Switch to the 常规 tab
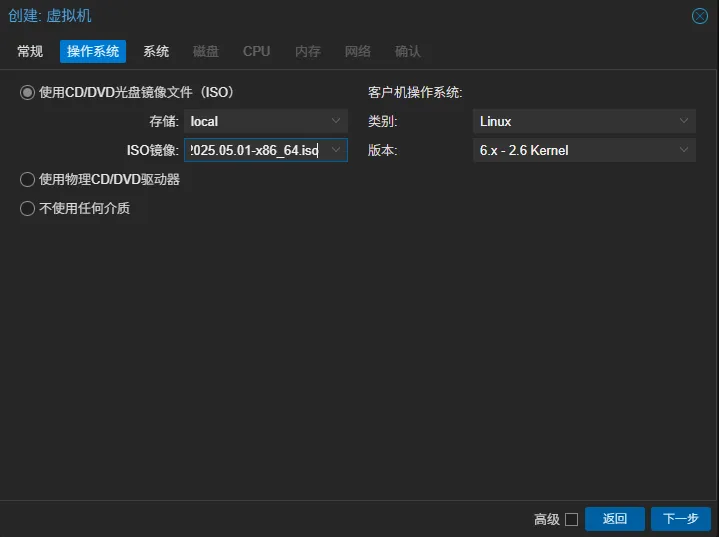This screenshot has width=719, height=537. click(x=30, y=51)
